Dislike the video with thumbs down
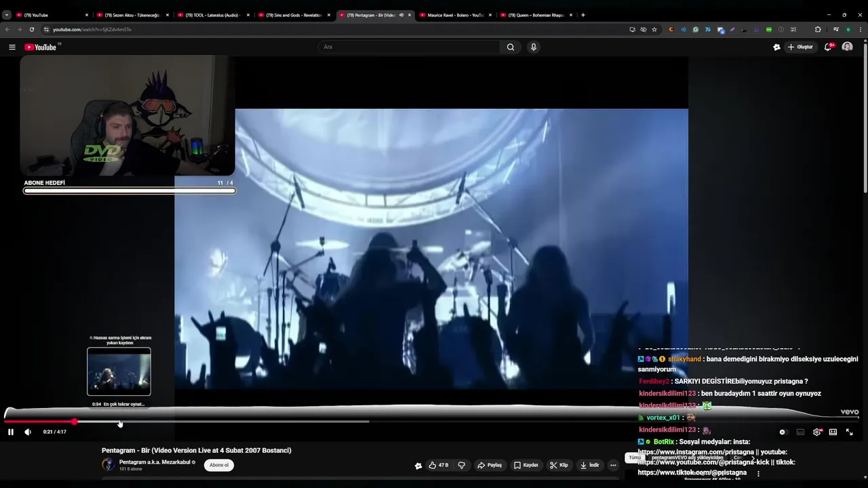This screenshot has height=488, width=868. pos(462,465)
